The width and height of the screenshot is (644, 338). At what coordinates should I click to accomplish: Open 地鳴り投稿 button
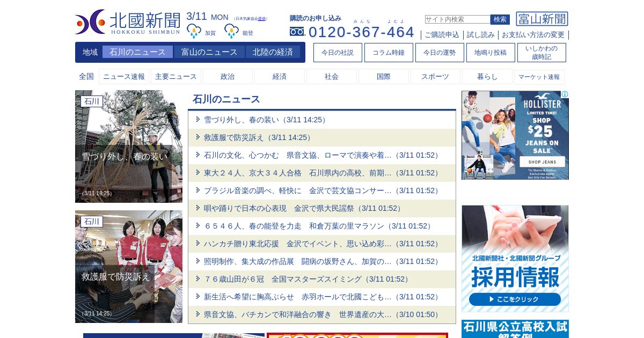coord(491,53)
